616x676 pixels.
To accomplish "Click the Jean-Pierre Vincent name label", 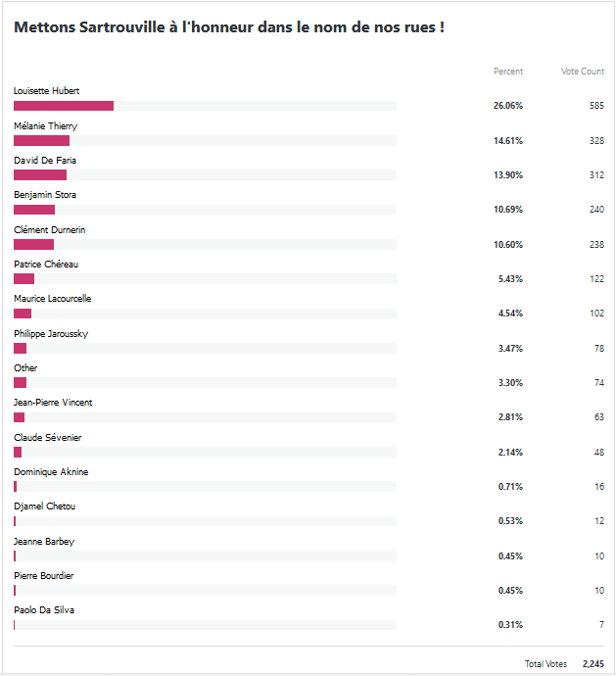I will [53, 403].
